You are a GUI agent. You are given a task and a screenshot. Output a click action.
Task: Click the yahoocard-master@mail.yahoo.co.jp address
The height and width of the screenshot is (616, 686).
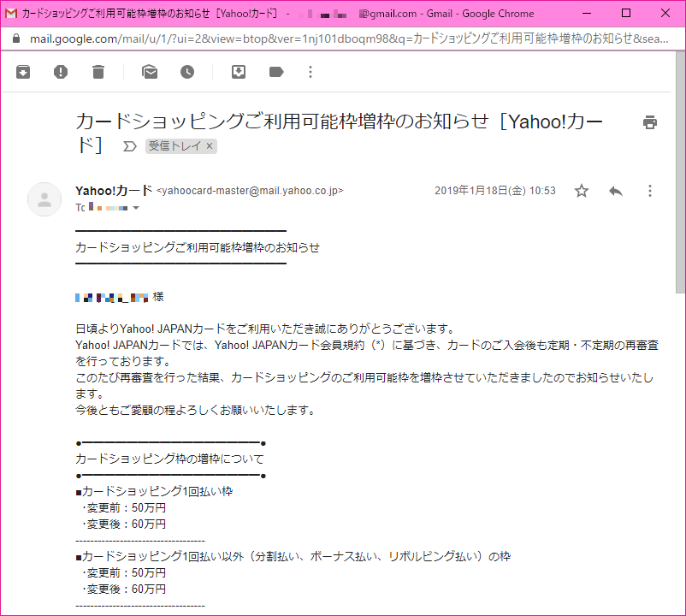250,191
